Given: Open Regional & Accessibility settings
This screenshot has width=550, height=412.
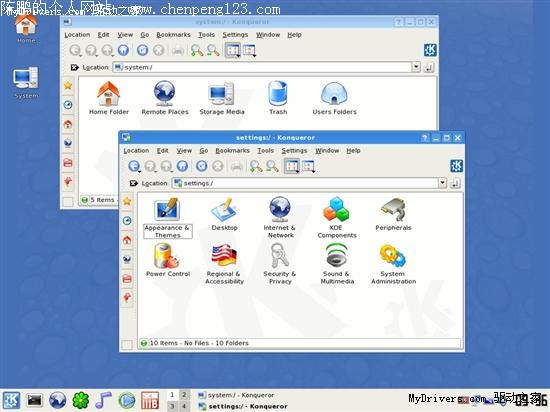Looking at the screenshot, I should point(224,264).
